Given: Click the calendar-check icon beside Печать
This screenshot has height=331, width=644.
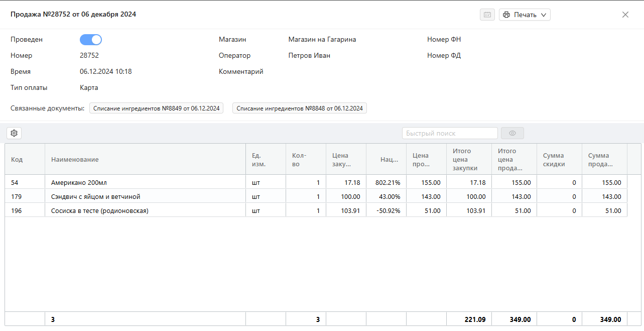Looking at the screenshot, I should [x=487, y=15].
